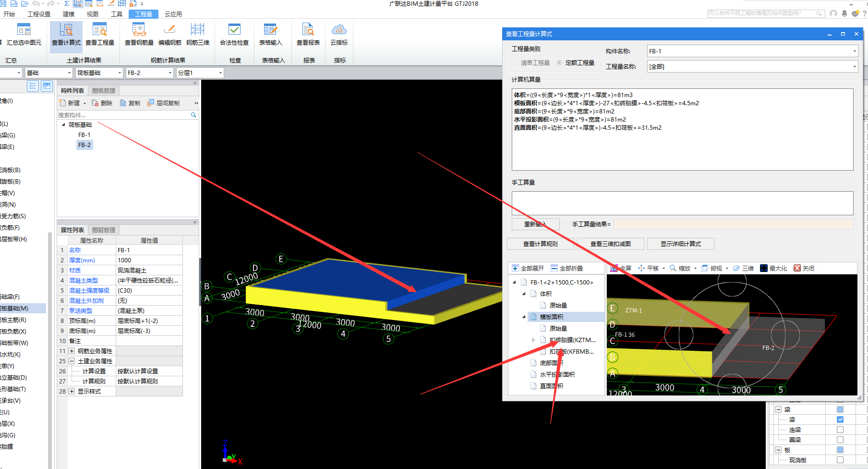Click 层间复制 in component list toolbar
The image size is (868, 469).
click(164, 103)
